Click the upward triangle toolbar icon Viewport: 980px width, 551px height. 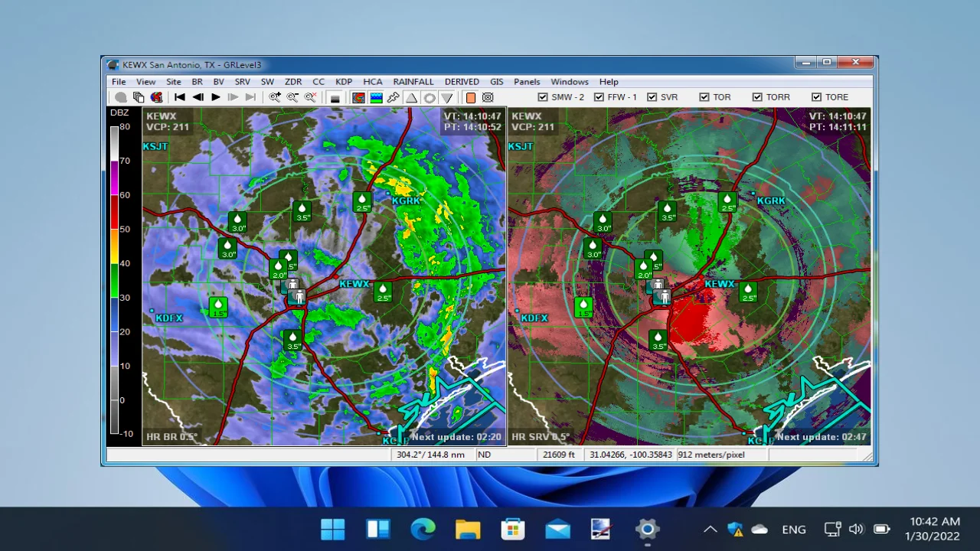pos(411,97)
